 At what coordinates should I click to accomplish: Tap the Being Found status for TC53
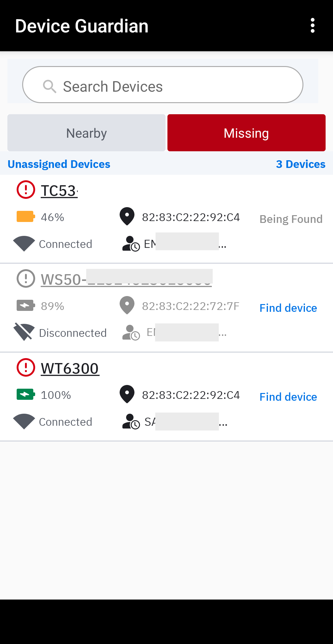coord(291,219)
